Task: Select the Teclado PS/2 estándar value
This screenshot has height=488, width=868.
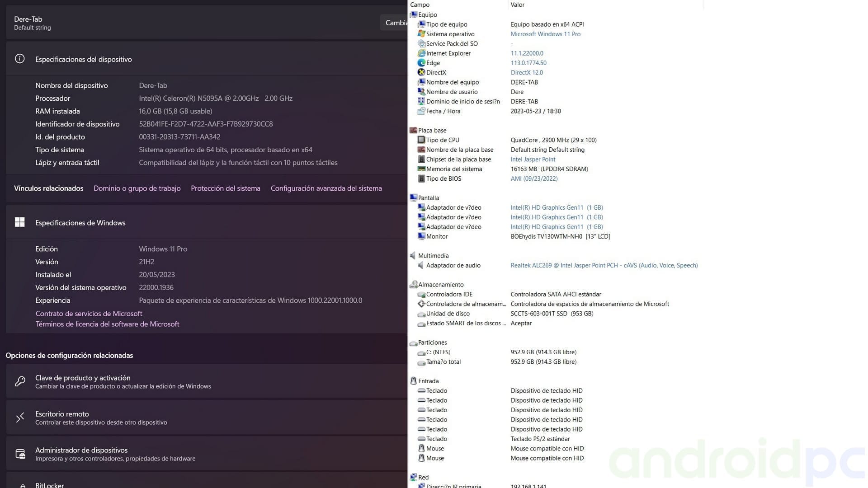Action: 540,439
